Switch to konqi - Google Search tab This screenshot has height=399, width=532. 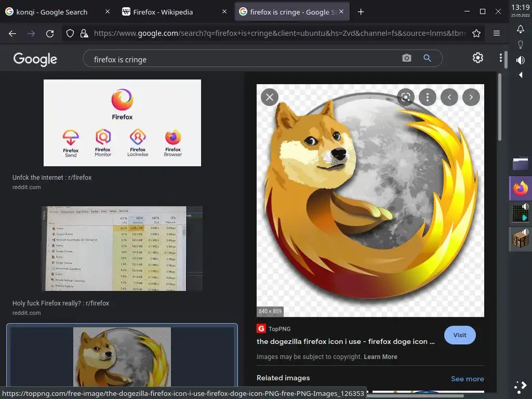tap(51, 12)
